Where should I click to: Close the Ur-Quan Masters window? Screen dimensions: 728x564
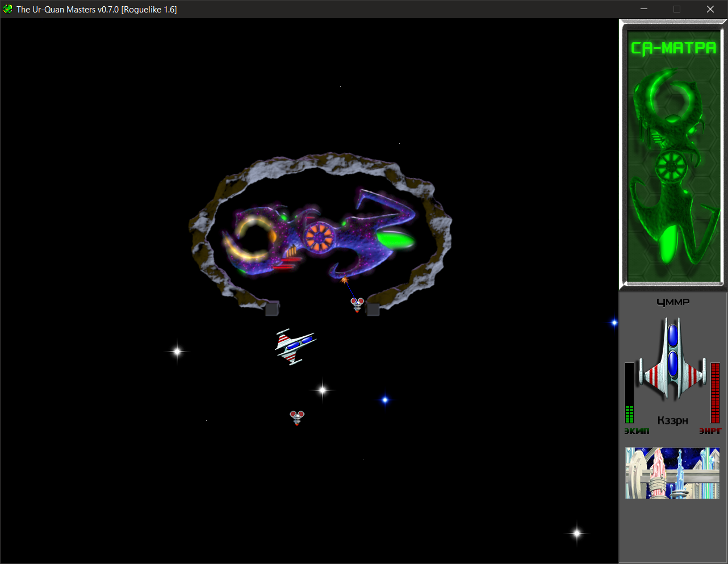[x=710, y=9]
